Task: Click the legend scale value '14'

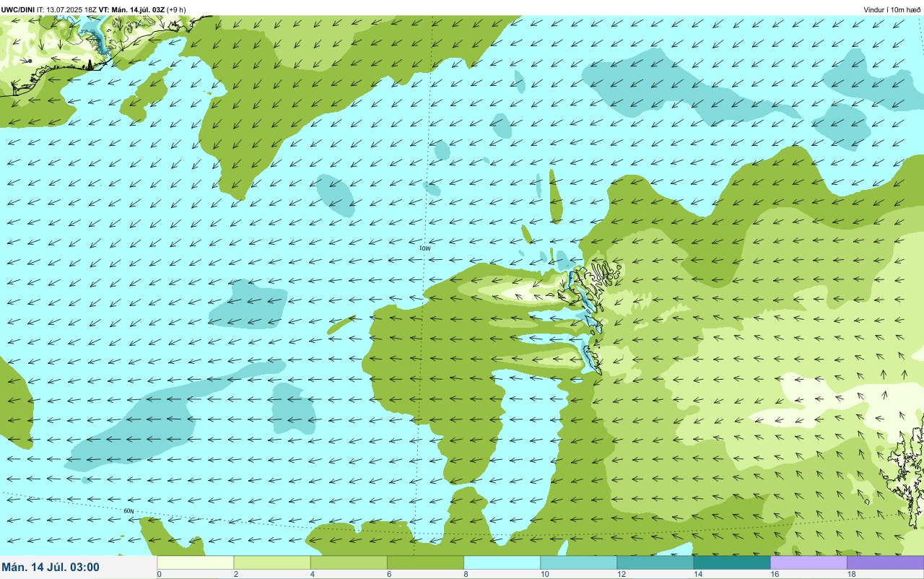Action: [x=698, y=574]
